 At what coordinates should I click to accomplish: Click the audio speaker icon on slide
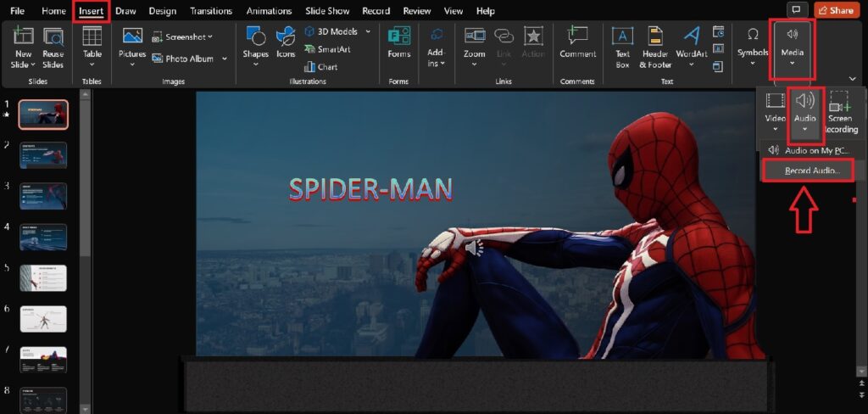point(475,248)
